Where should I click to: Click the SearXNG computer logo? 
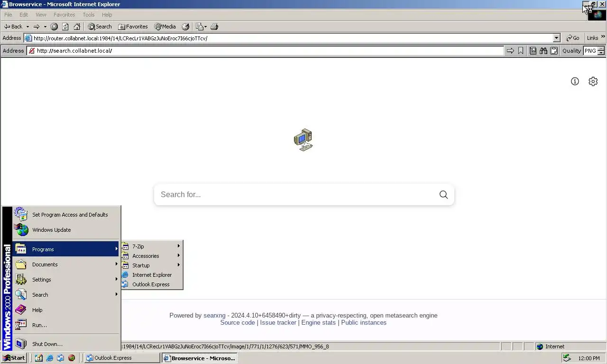[303, 140]
